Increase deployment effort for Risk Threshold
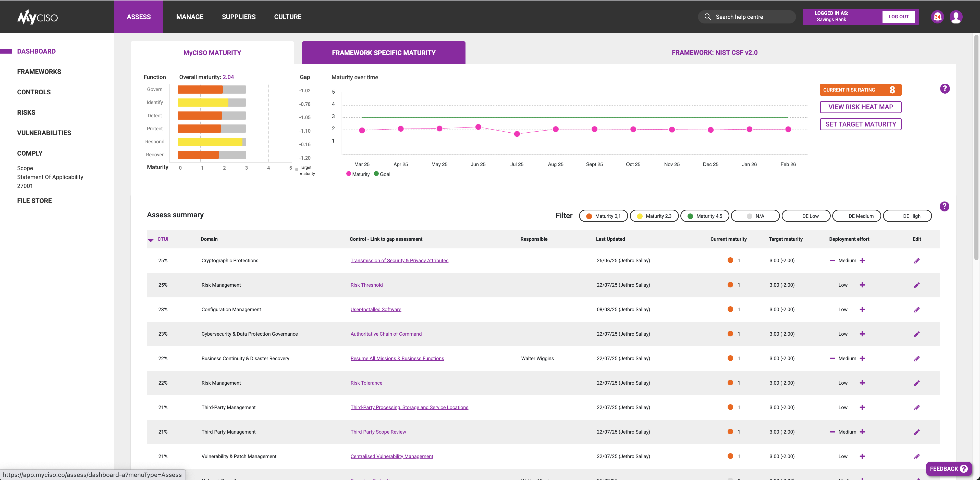The image size is (980, 480). (x=862, y=285)
